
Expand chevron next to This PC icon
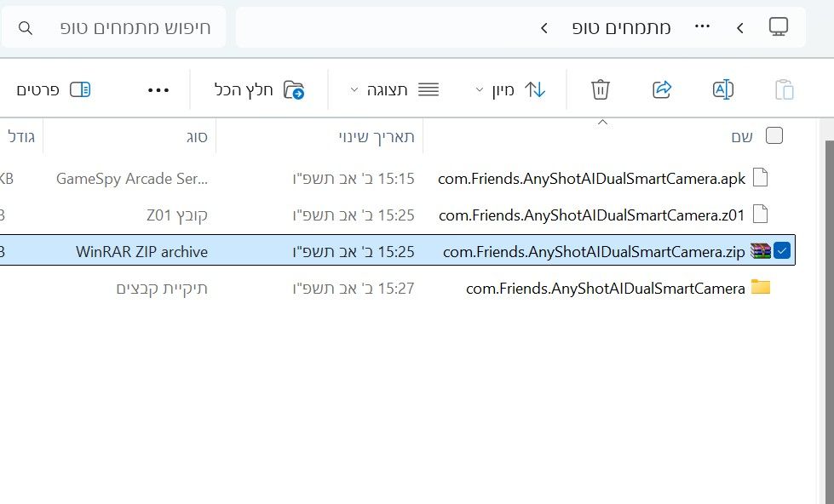(739, 27)
